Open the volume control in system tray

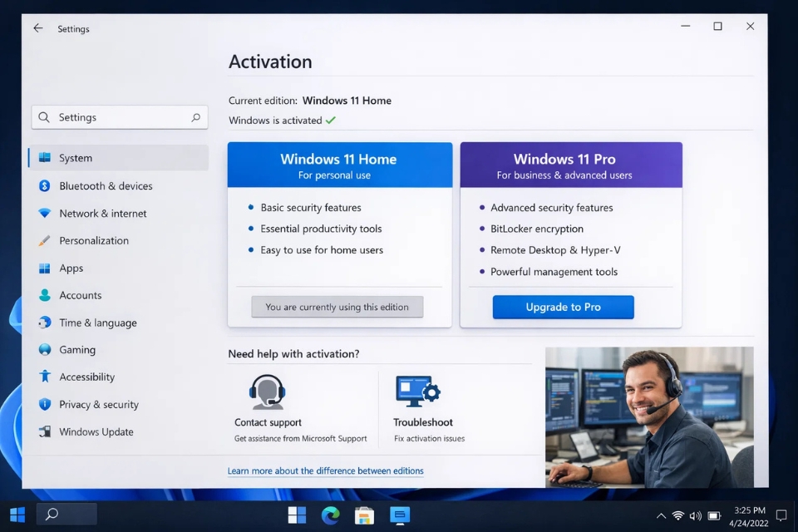[x=695, y=514]
